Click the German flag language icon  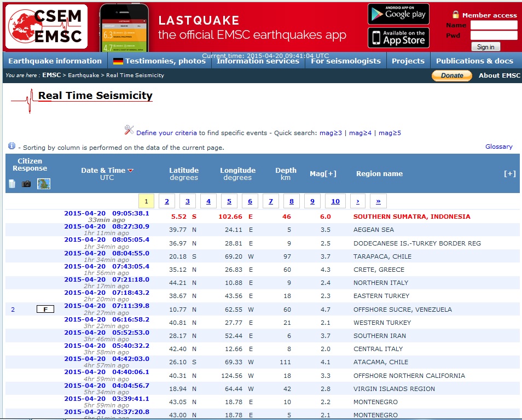click(x=118, y=61)
